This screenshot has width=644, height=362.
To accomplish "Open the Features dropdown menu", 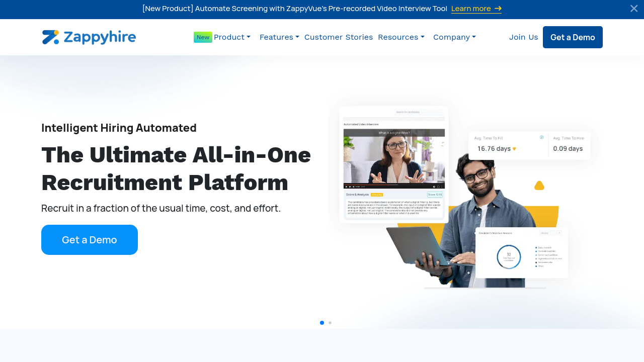I will 279,37.
